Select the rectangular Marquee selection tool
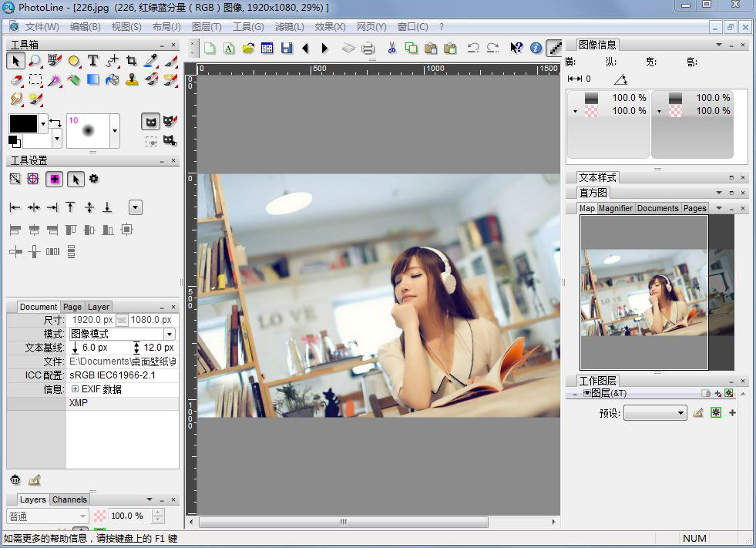 (35, 80)
